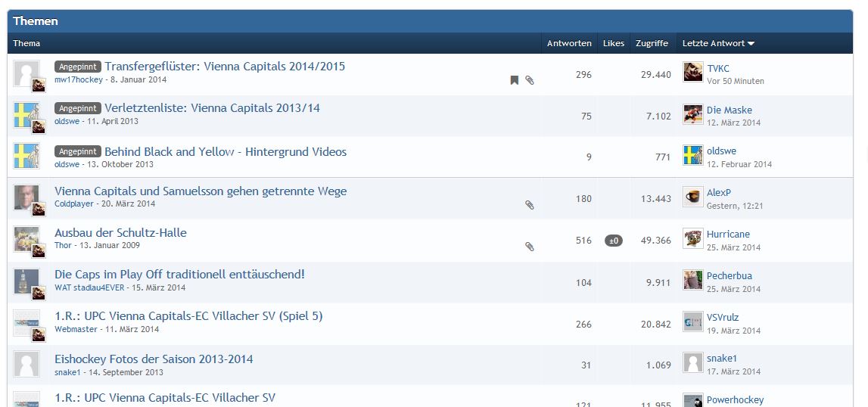Sort threads by the Antworten column

point(569,44)
